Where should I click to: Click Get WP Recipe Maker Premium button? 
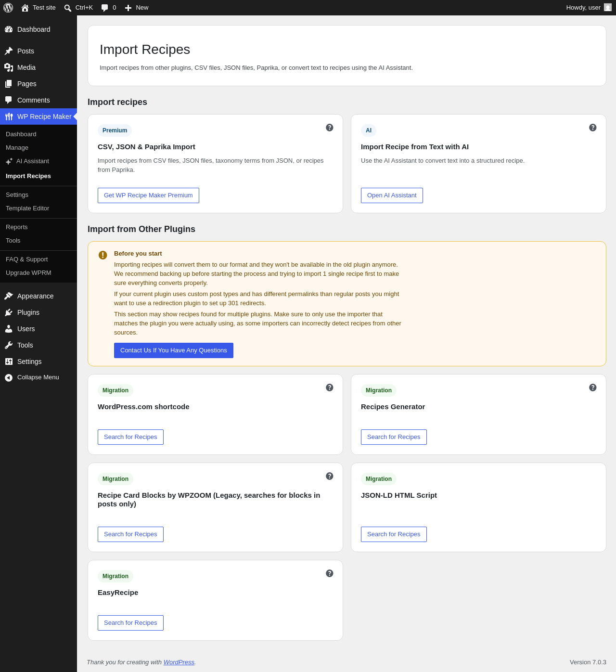pos(148,195)
